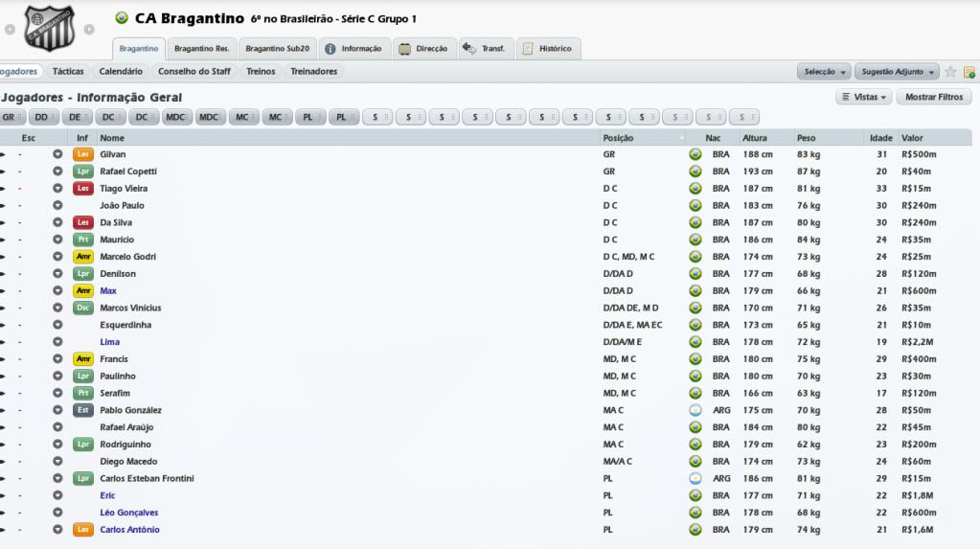980x549 pixels.
Task: Toggle the GR position selection pill
Action: [x=11, y=117]
